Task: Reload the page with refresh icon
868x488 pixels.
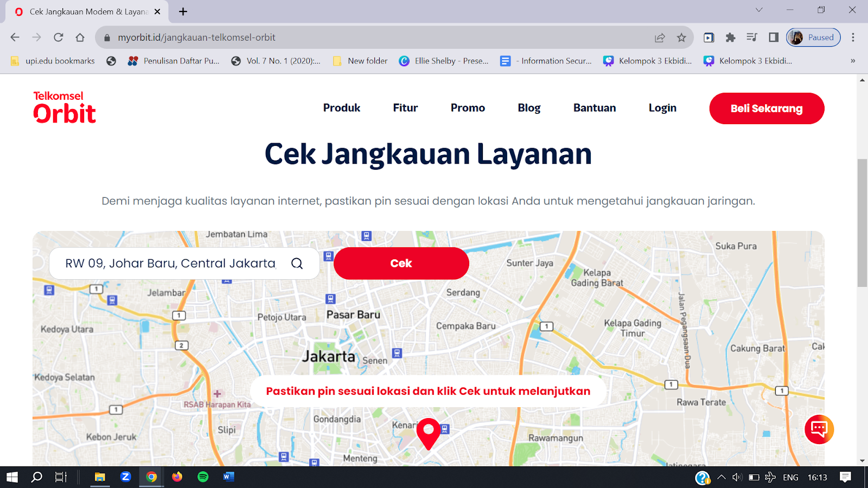Action: tap(59, 37)
